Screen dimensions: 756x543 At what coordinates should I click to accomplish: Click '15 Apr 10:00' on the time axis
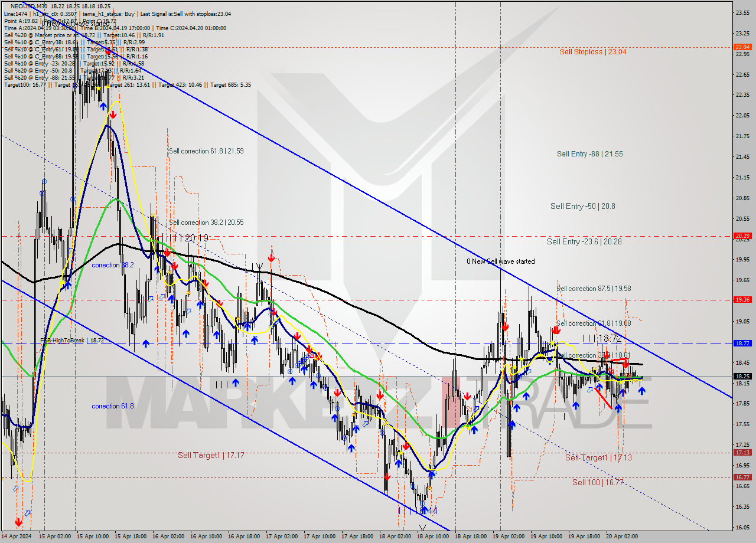click(x=92, y=537)
